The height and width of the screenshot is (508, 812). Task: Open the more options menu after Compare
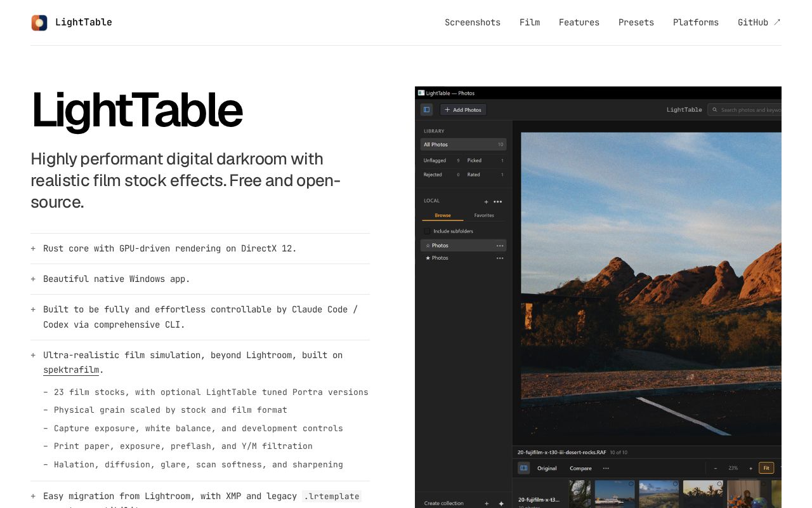tap(606, 468)
